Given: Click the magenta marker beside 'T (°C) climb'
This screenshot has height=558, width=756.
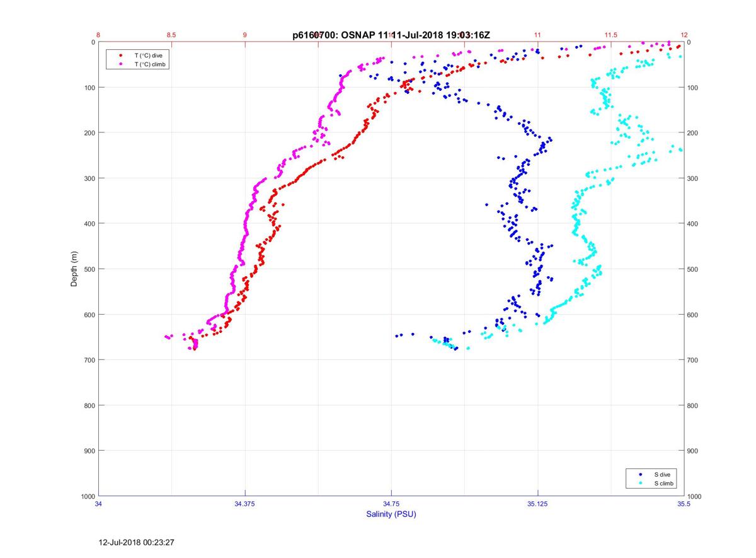Looking at the screenshot, I should pos(120,64).
